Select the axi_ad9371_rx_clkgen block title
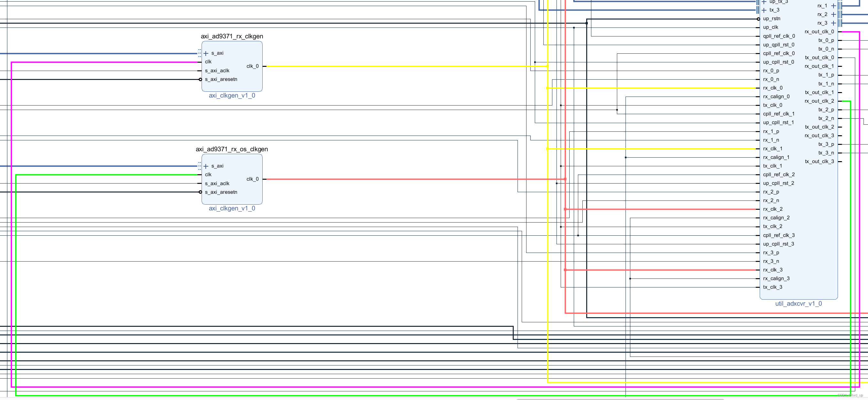Screen dimensions: 868x400 click(x=232, y=36)
